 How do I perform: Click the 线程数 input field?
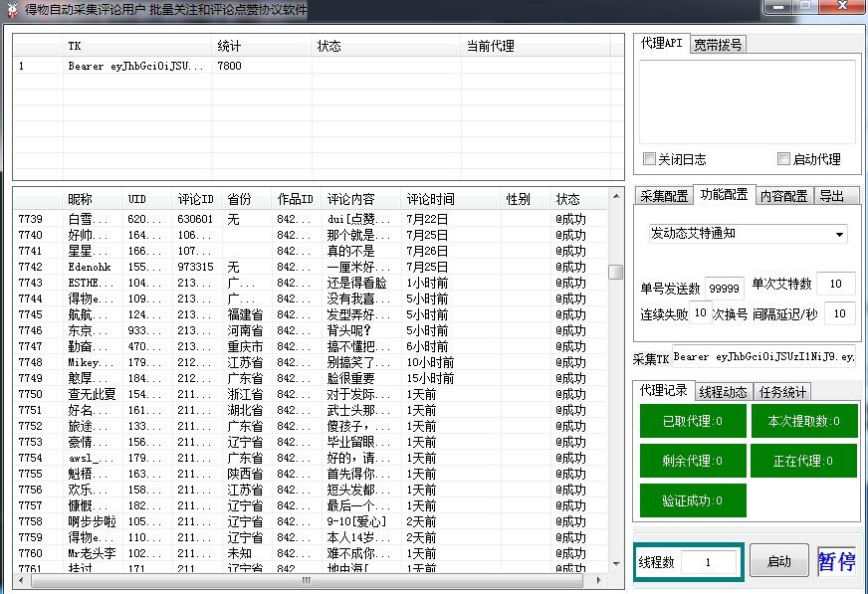[709, 562]
